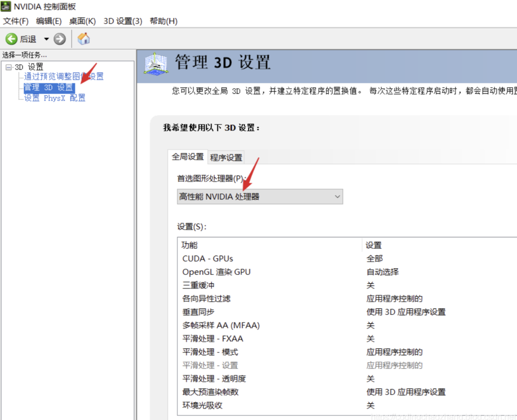Select the 各向异性过滤 row
The image size is (517, 420).
click(x=347, y=299)
